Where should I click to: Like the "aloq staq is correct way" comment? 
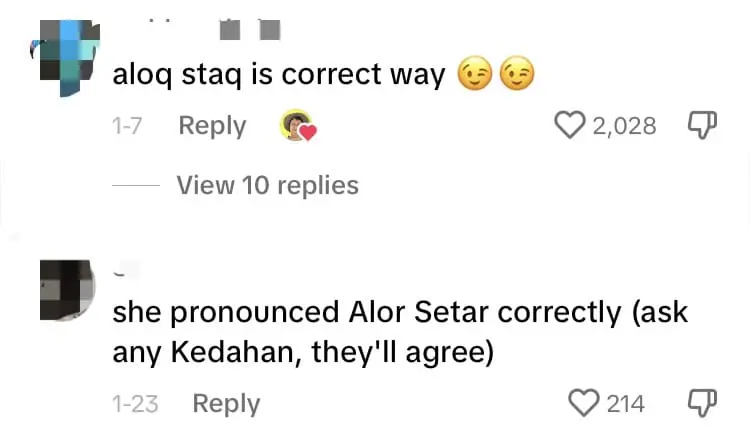pos(570,125)
